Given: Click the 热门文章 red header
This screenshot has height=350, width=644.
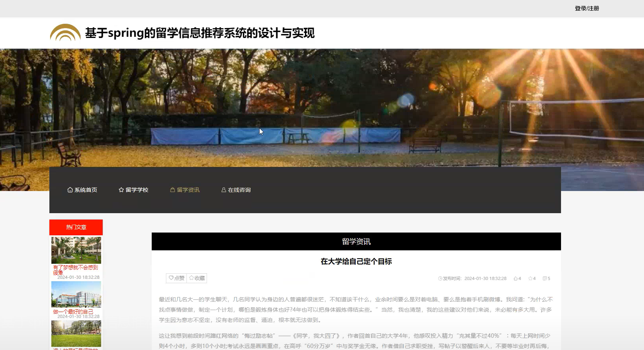Looking at the screenshot, I should [x=76, y=227].
